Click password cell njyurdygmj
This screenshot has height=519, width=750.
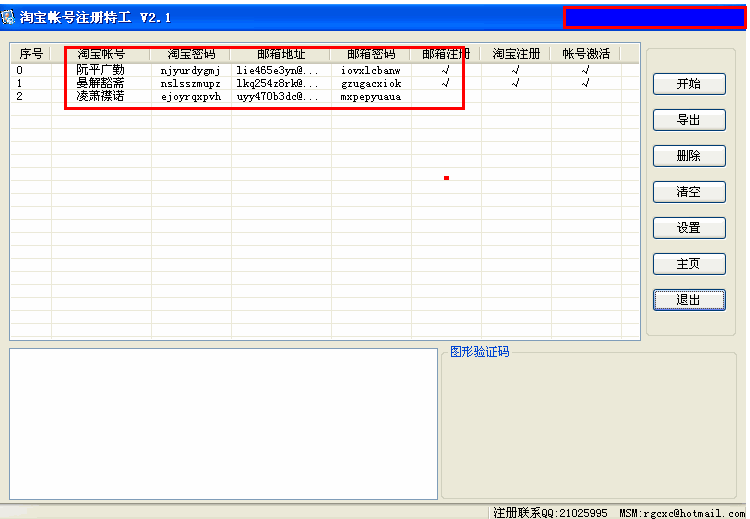(190, 71)
